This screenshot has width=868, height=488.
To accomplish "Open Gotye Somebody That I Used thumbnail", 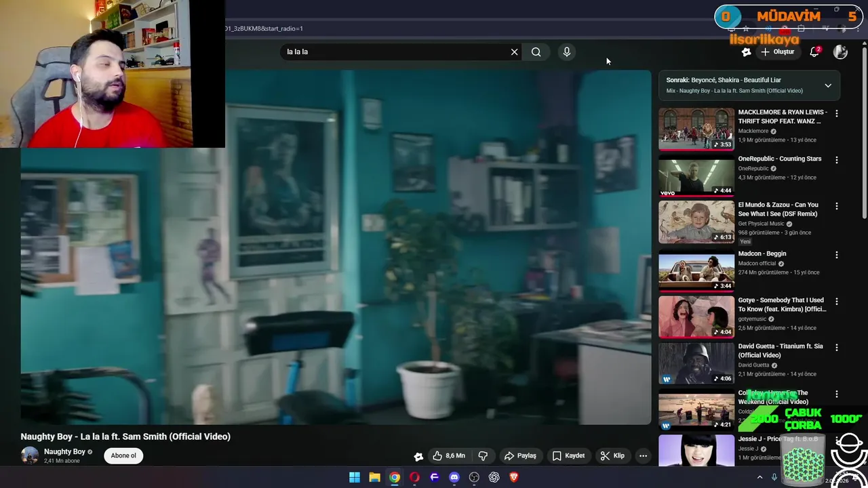I will click(696, 317).
